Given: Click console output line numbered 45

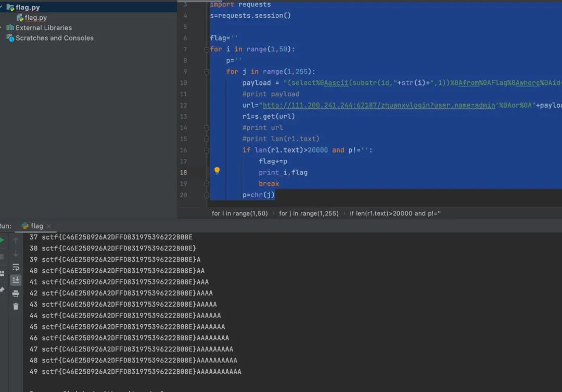Looking at the screenshot, I should [127, 327].
